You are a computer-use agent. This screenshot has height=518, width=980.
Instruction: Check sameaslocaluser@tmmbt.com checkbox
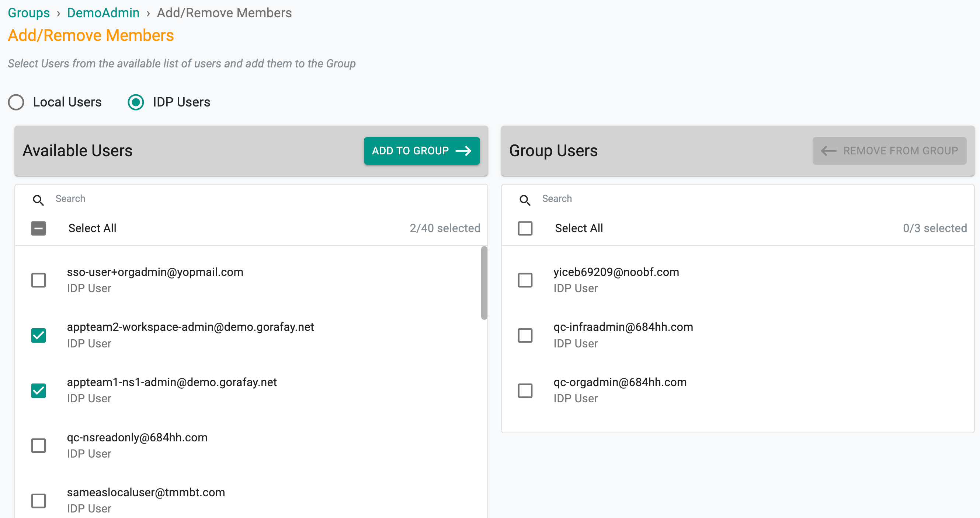coord(38,501)
